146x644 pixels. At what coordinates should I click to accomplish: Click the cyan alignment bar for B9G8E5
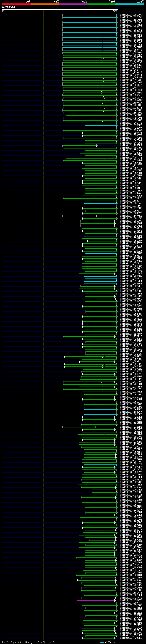click(x=101, y=125)
